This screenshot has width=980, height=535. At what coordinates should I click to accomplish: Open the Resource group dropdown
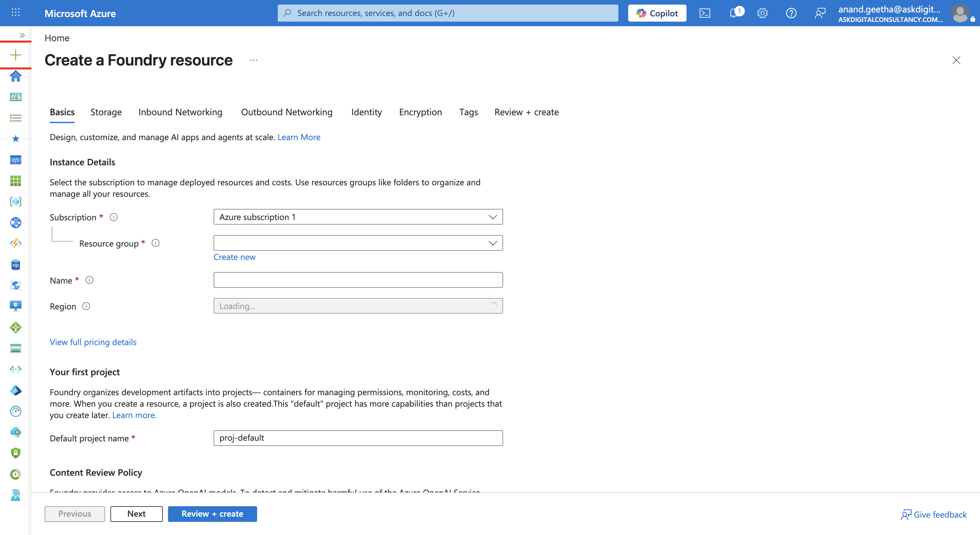click(x=358, y=243)
